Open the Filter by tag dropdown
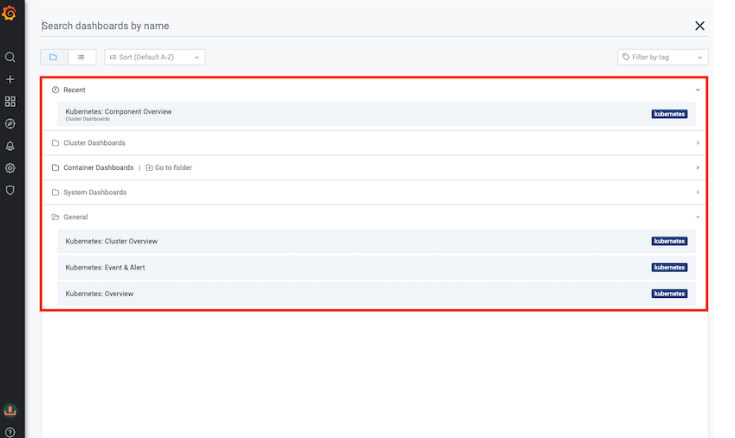735x438 pixels. point(662,57)
